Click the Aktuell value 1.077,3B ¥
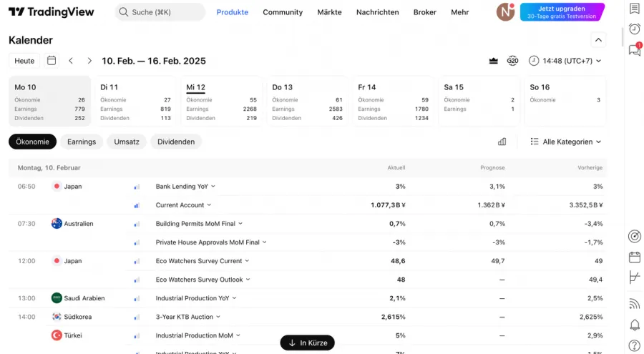This screenshot has width=644, height=354. (388, 205)
